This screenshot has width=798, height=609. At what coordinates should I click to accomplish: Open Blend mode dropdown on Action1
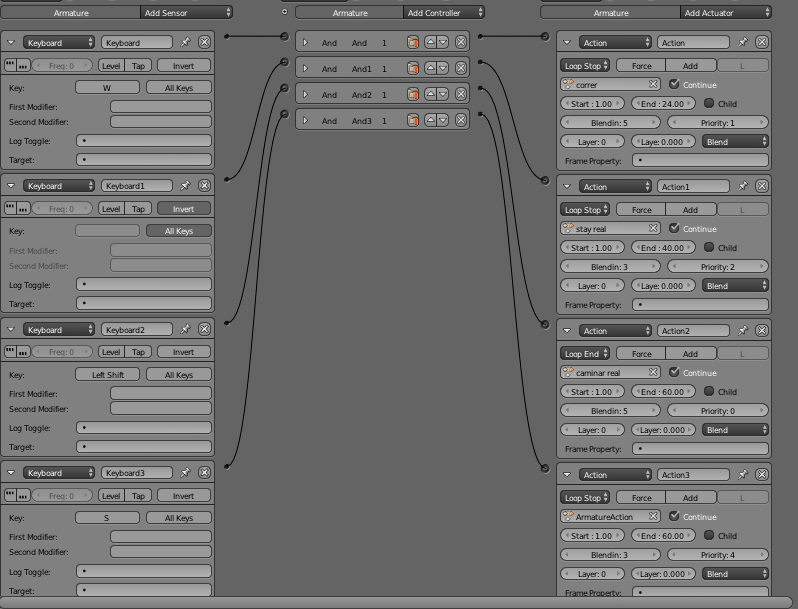pos(735,285)
